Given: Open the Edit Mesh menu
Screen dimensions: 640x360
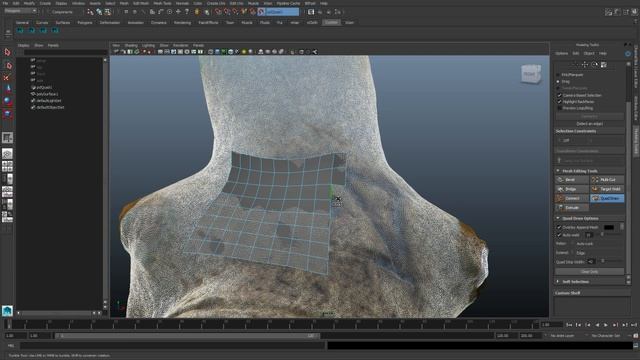Looking at the screenshot, I should [141, 3].
